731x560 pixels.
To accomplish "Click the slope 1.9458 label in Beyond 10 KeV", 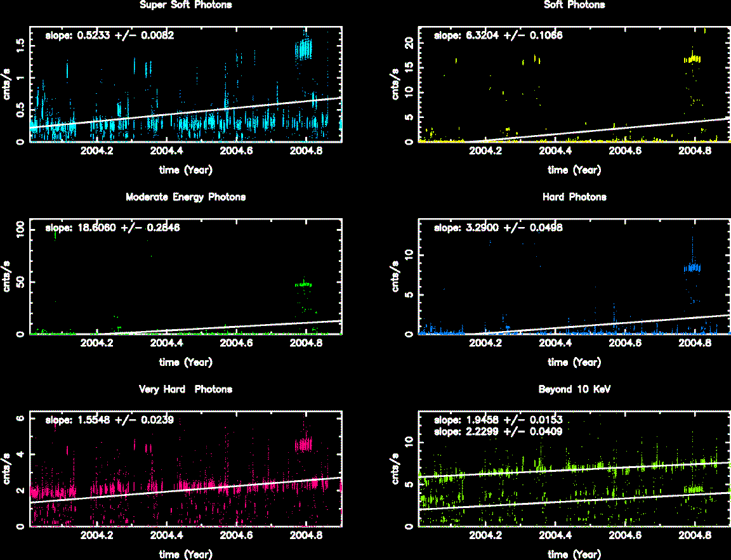I will [498, 420].
